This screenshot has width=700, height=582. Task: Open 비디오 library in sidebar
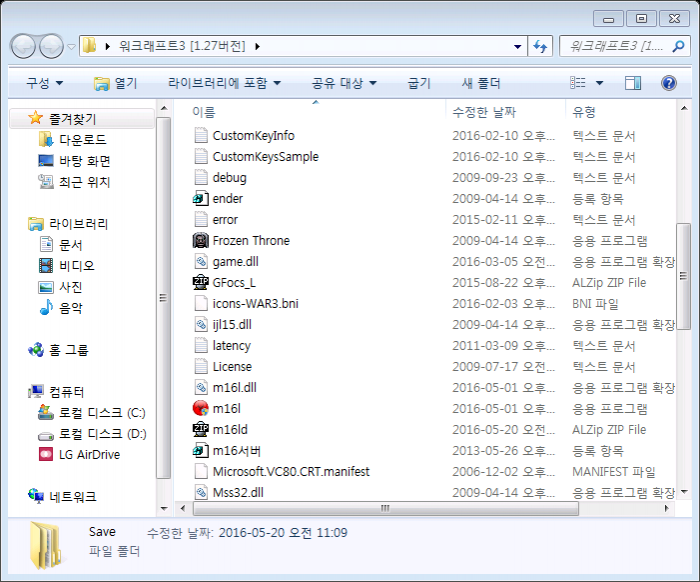click(x=67, y=266)
